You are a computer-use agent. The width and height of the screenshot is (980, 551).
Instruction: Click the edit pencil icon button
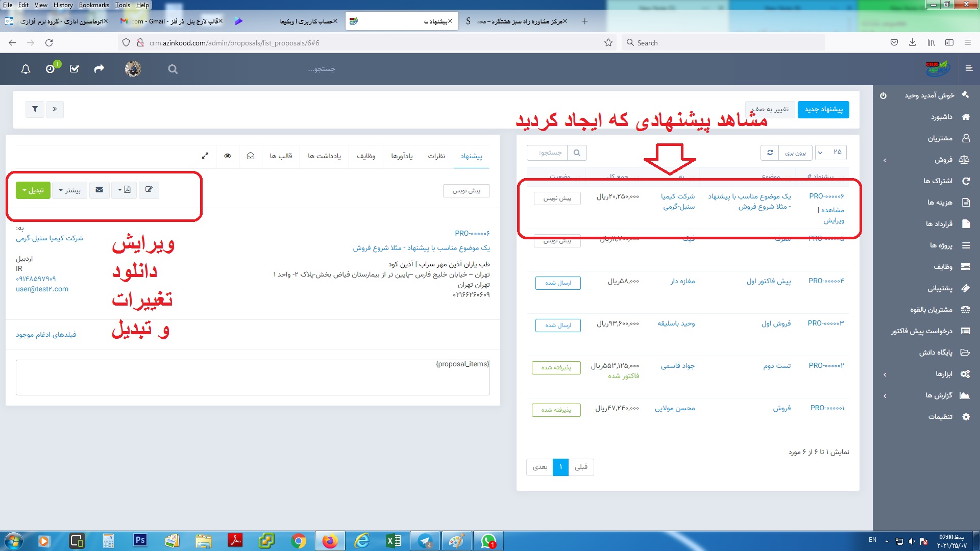click(149, 190)
